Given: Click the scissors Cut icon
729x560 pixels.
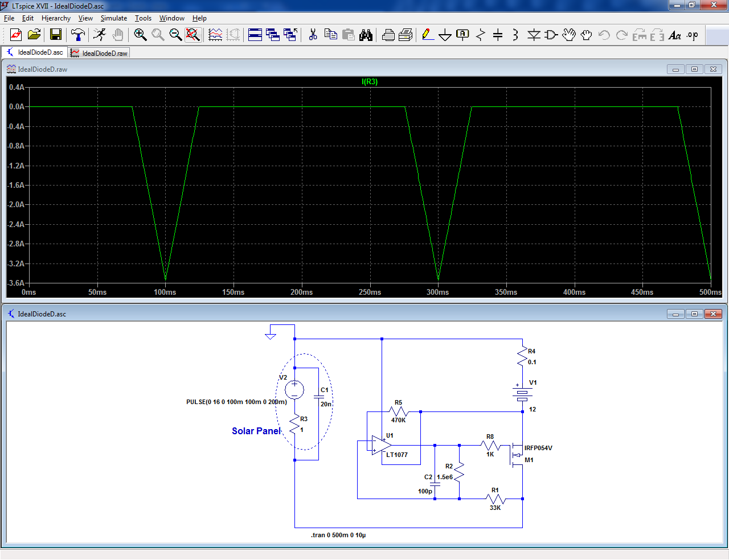Looking at the screenshot, I should (313, 35).
